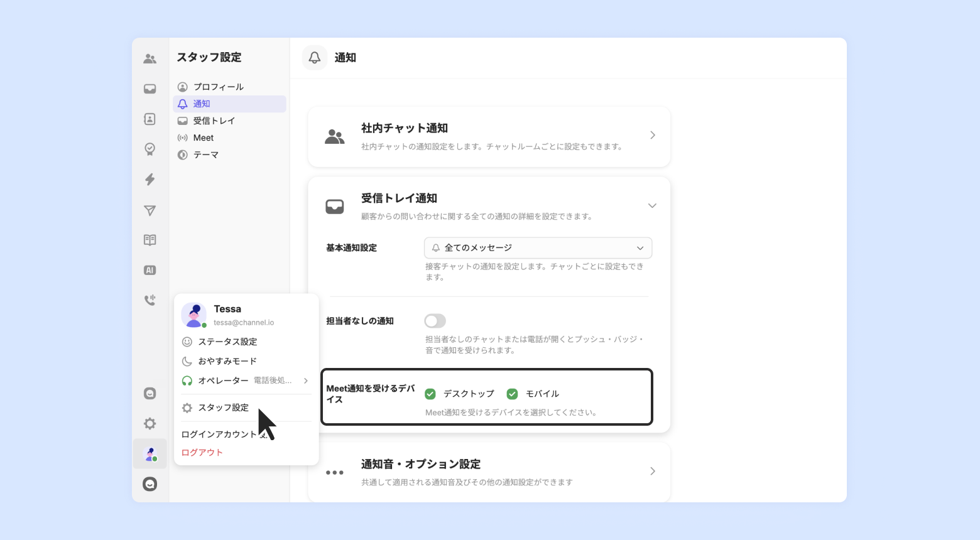Open the open-book documents icon
Screen dimensions: 980x540
click(x=150, y=240)
